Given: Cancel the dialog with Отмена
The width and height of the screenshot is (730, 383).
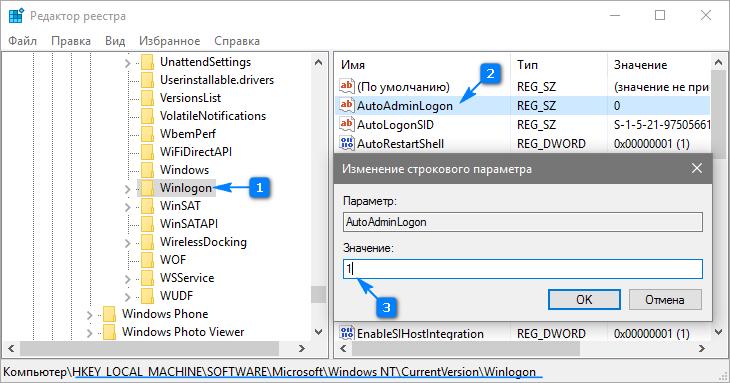Looking at the screenshot, I should 665,299.
